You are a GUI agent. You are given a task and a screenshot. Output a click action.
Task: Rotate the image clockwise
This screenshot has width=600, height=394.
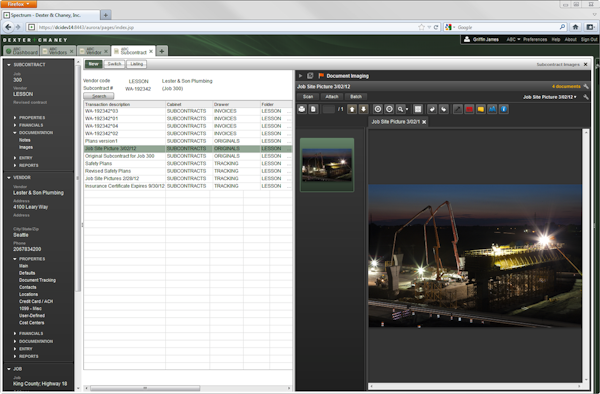click(443, 109)
